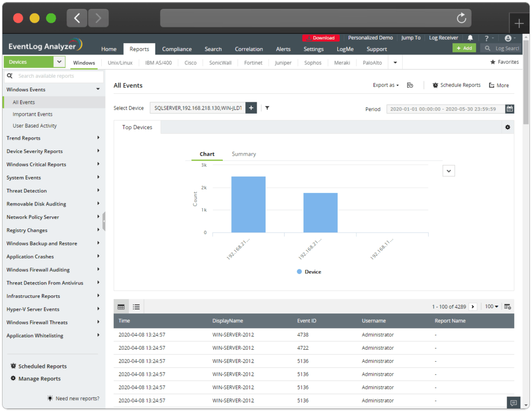Click the sidebar search magnifier icon
532x411 pixels.
10,76
